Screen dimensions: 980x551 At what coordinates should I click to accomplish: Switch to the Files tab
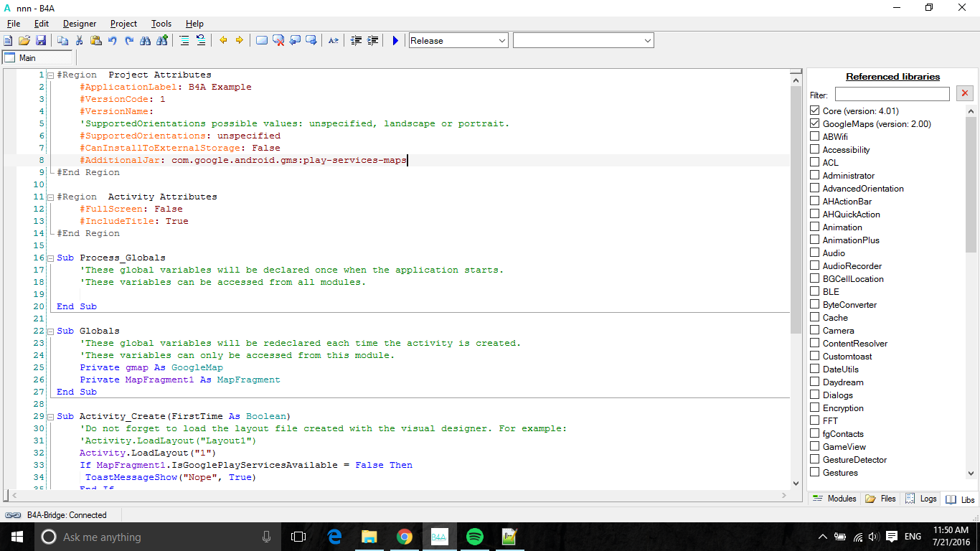point(881,499)
